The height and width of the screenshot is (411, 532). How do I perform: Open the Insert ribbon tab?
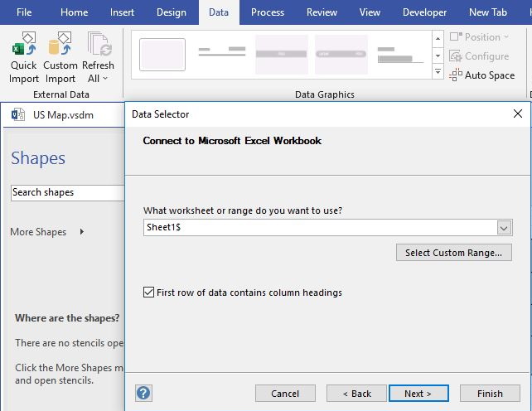122,12
